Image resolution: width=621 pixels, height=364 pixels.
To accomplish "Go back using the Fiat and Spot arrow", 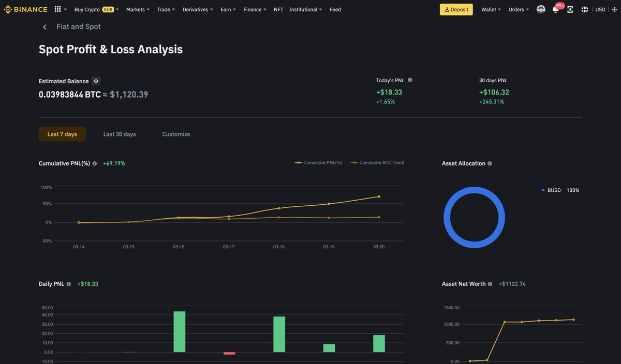I will coord(45,27).
